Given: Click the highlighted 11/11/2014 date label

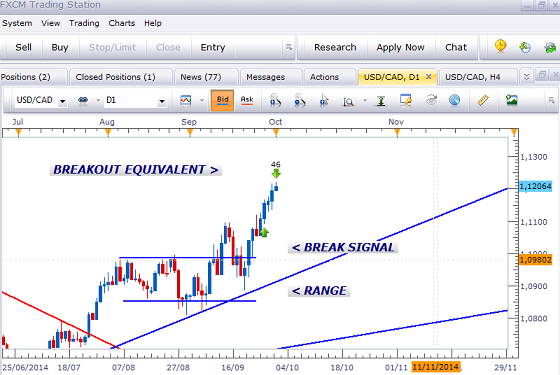Looking at the screenshot, I should point(436,367).
